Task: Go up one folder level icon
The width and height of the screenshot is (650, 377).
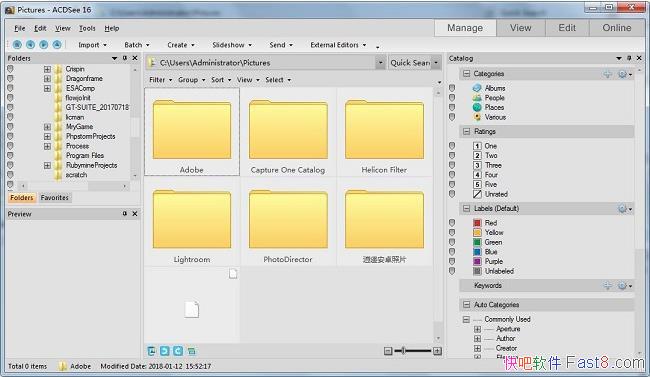Action: click(57, 44)
